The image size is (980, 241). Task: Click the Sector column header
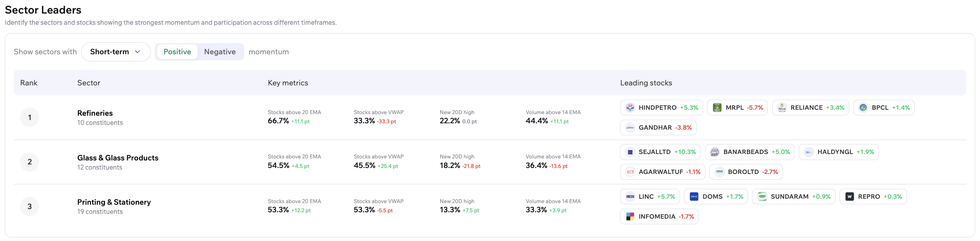[x=89, y=83]
